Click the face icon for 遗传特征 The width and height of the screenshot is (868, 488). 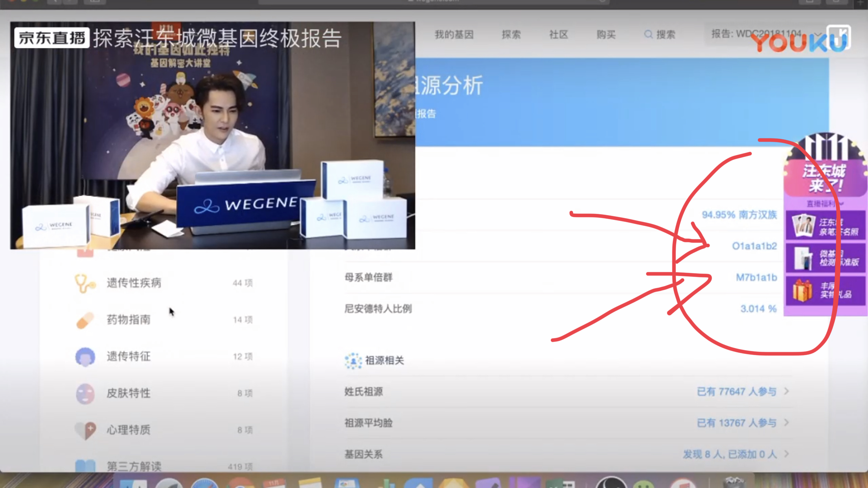[85, 357]
